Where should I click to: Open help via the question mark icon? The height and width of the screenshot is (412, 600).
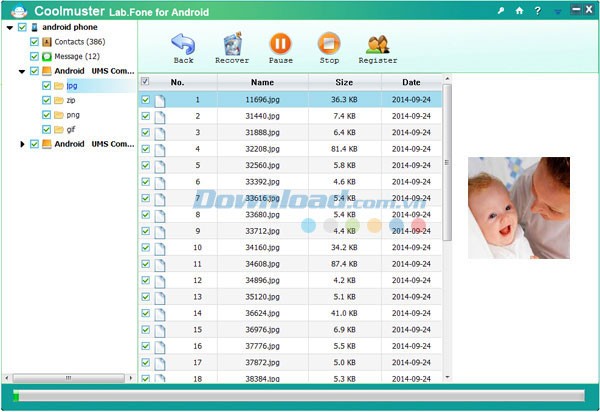coord(538,11)
